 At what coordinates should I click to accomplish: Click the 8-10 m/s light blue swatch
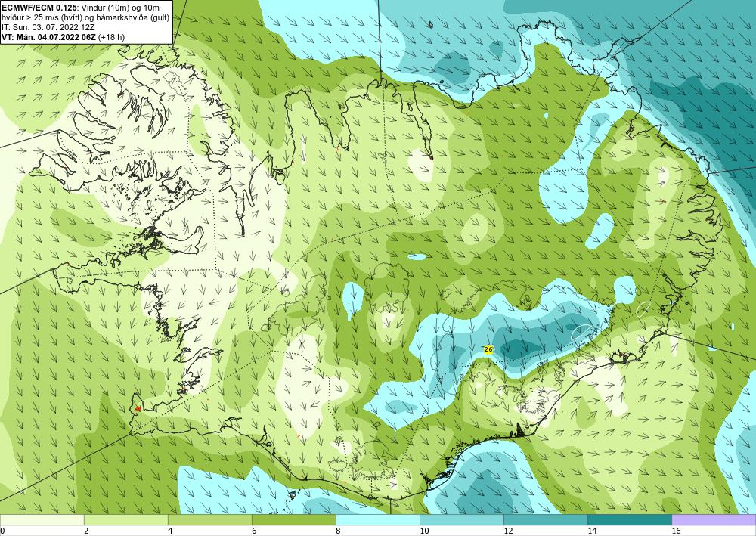pos(378,520)
